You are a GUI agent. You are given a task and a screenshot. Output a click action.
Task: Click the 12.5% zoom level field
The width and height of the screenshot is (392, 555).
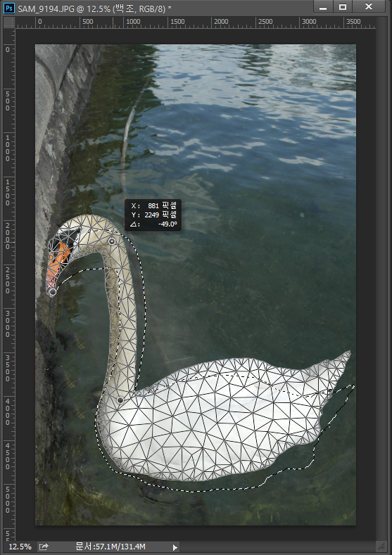click(x=20, y=547)
